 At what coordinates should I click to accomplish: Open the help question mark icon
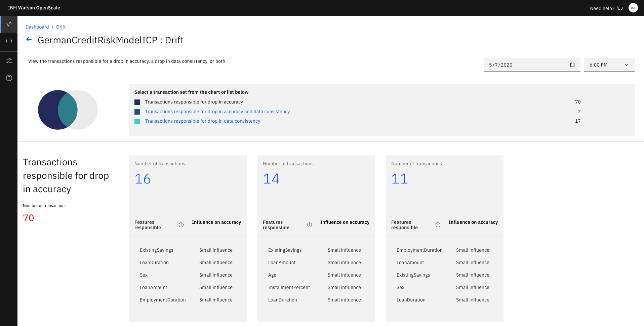click(9, 78)
